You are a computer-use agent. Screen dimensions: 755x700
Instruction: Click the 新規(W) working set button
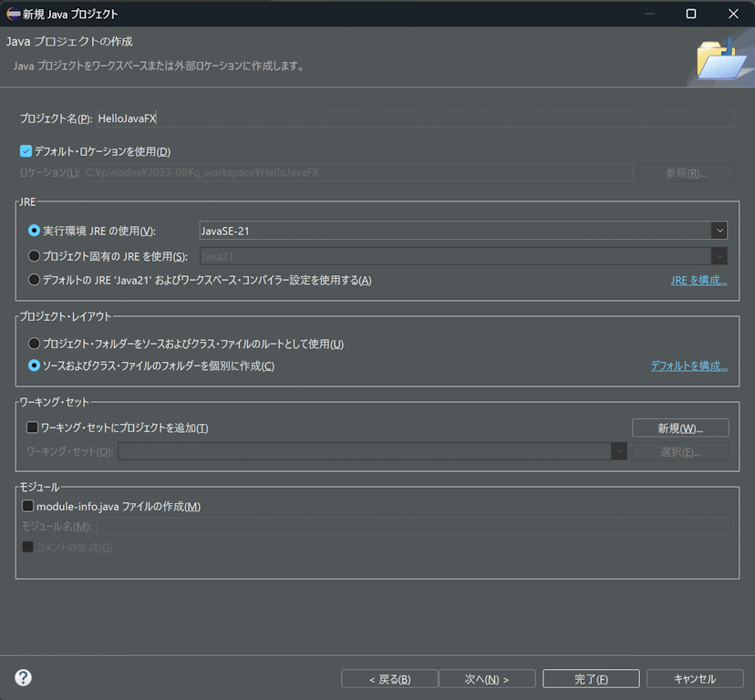[x=680, y=427]
